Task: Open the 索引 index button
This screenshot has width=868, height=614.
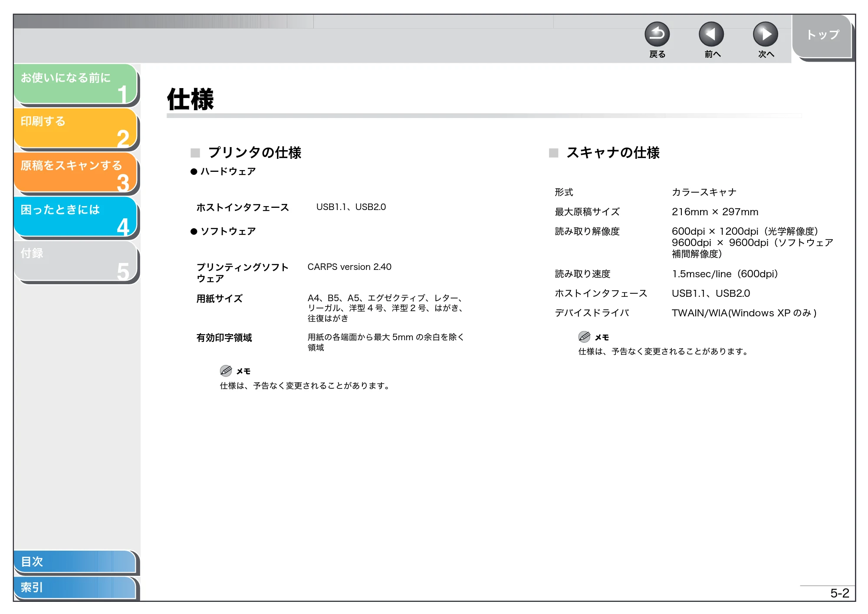Action: [x=75, y=588]
